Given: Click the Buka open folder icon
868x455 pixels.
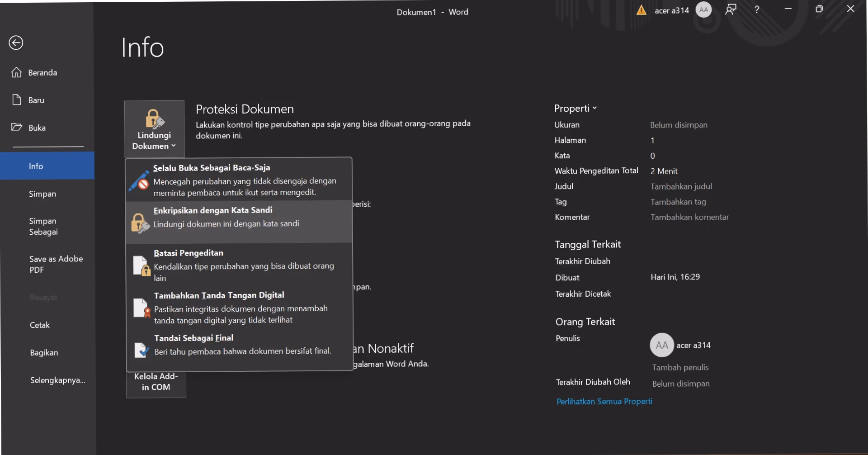Looking at the screenshot, I should (17, 128).
